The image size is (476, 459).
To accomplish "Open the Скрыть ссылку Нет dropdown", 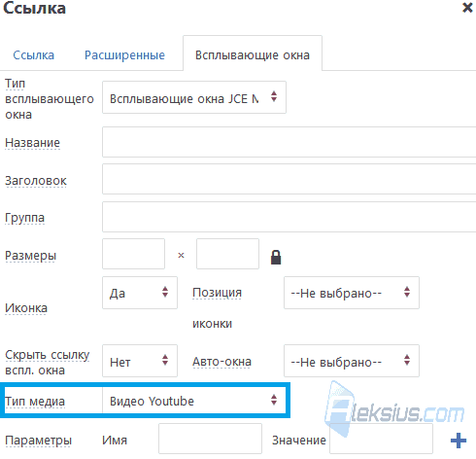I will click(140, 361).
